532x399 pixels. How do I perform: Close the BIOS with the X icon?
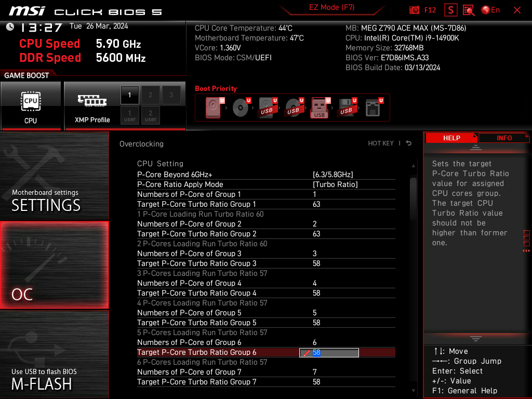point(517,10)
